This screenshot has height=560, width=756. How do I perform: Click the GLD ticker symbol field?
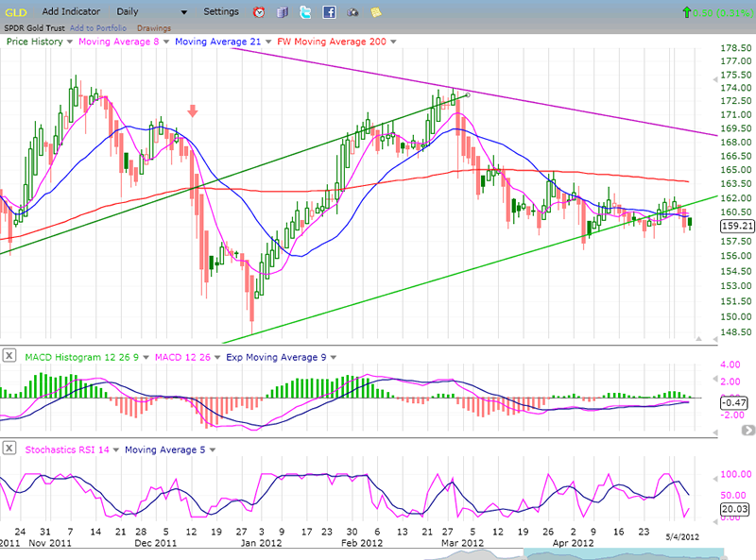click(x=17, y=12)
